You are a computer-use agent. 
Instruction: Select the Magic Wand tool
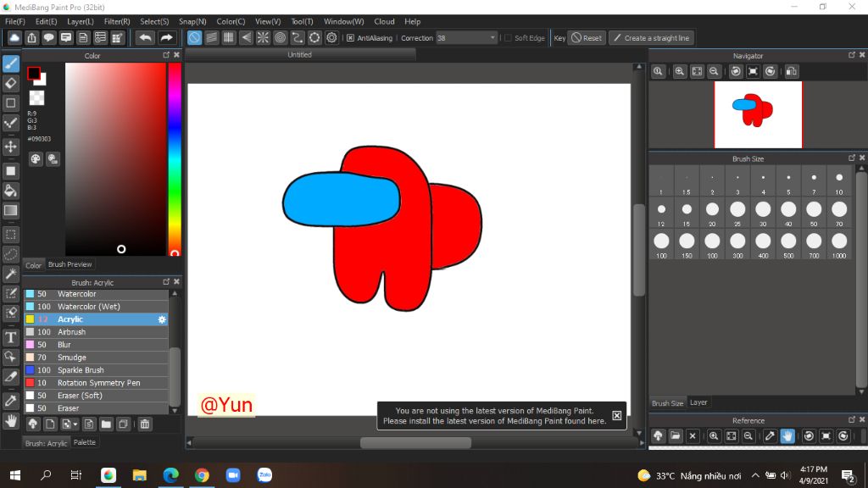[10, 274]
